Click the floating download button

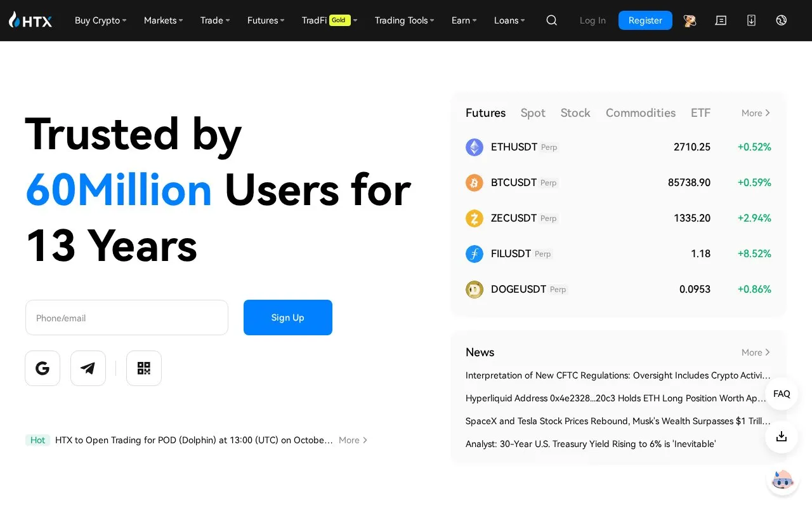coord(782,437)
